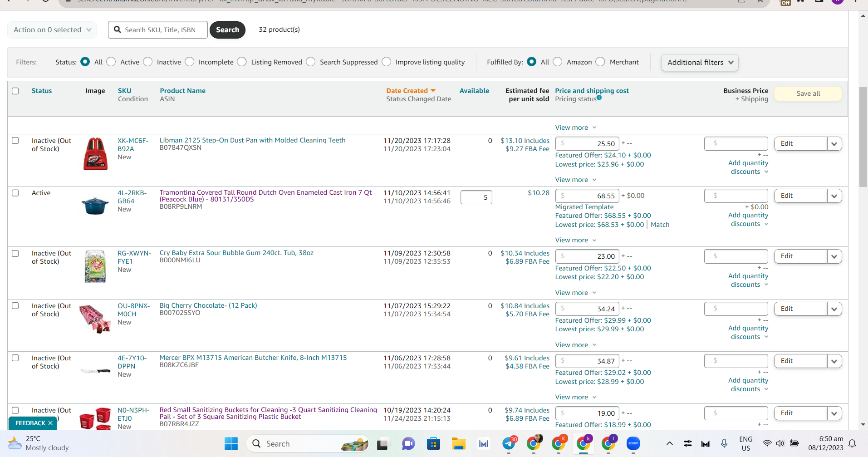This screenshot has height=457, width=868.
Task: Open the Mercer Butcher Knife product image
Action: (x=95, y=371)
